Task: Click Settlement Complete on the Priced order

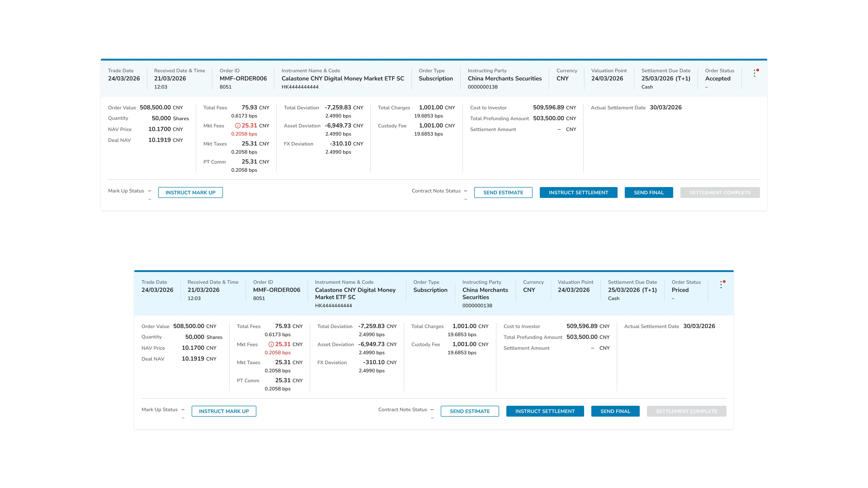Action: 686,411
